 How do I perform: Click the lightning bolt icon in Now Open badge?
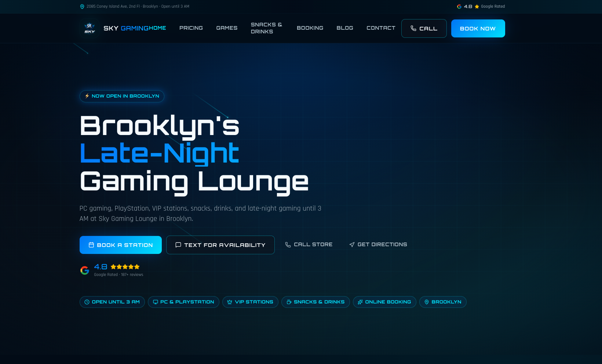click(x=87, y=96)
